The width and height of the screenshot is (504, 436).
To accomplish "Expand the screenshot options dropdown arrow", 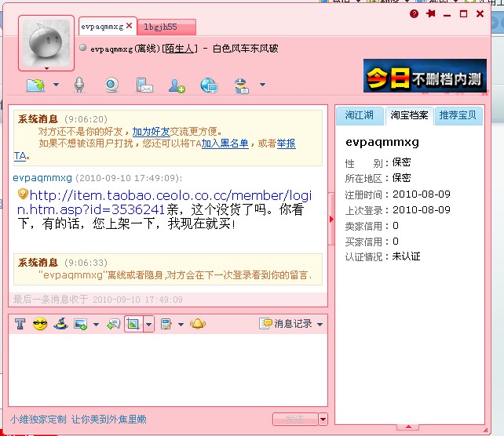I will tap(148, 325).
